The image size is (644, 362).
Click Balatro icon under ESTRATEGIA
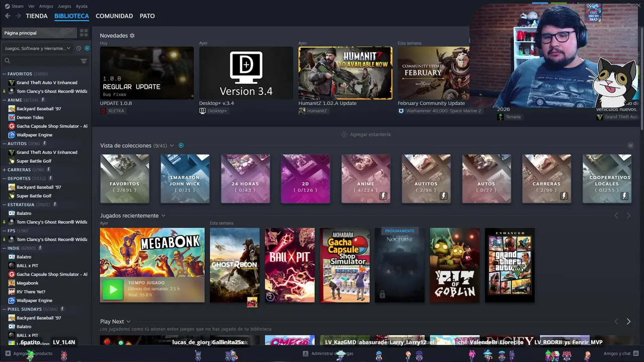(x=12, y=213)
